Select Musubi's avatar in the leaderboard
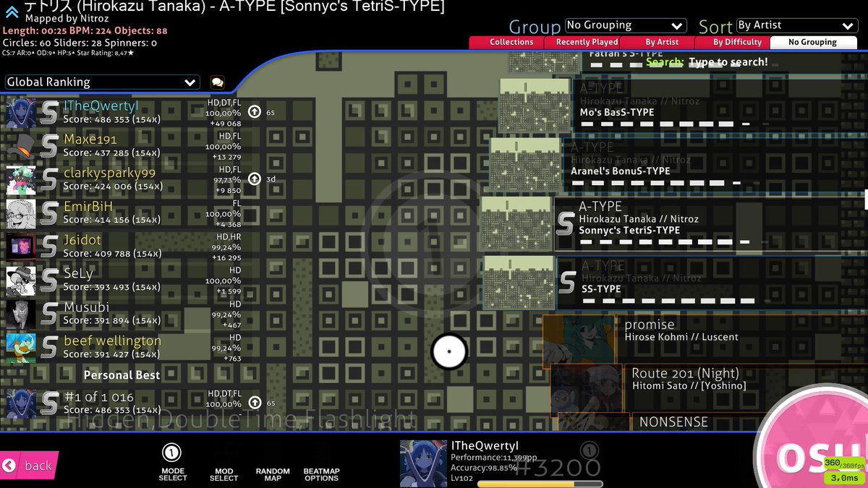The height and width of the screenshot is (488, 868). coord(21,314)
